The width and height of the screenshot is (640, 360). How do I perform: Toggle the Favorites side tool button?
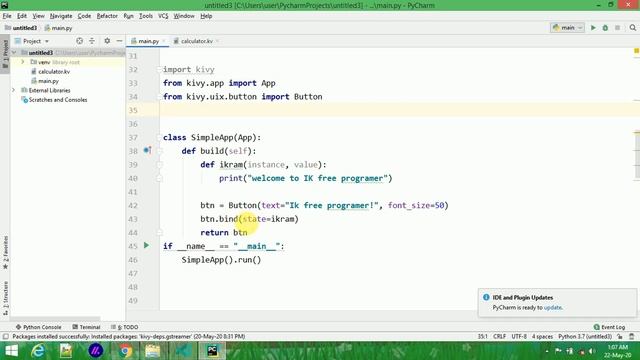[x=5, y=252]
